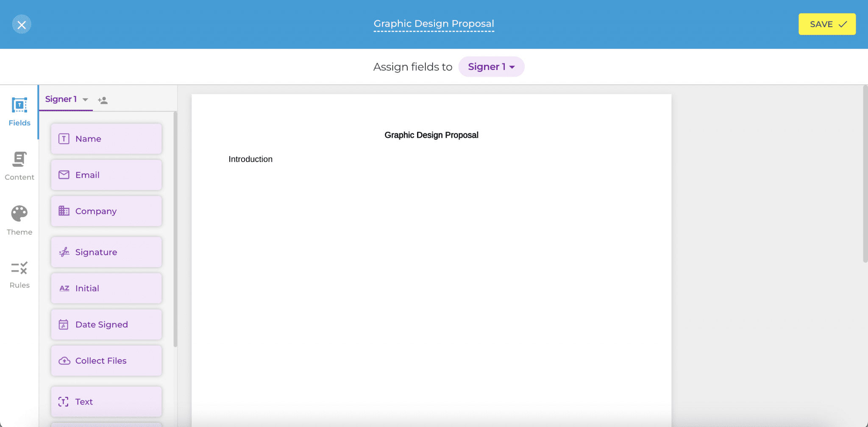Open the Assign fields to Signer 1 dropdown
The image size is (868, 427).
491,67
